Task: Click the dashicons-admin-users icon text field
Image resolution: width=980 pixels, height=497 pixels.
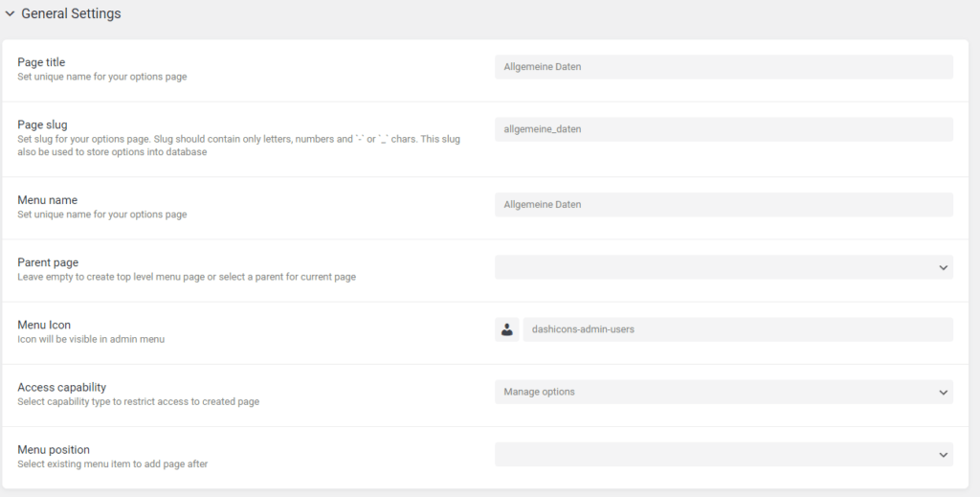Action: tap(737, 329)
